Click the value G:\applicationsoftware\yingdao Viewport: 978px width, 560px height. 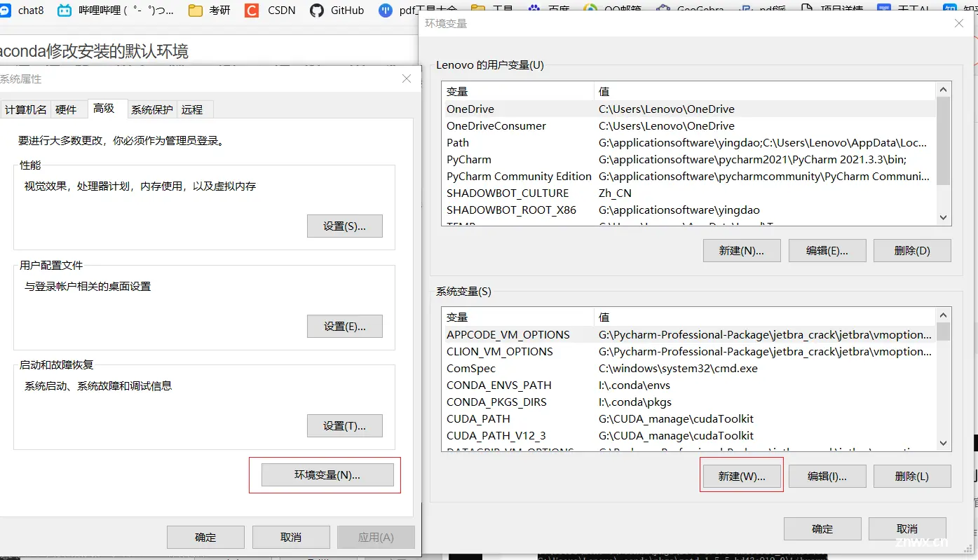[x=679, y=210]
